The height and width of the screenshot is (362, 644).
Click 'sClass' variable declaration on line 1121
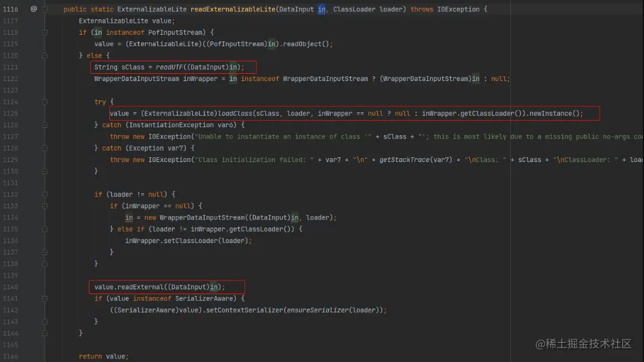(x=133, y=67)
